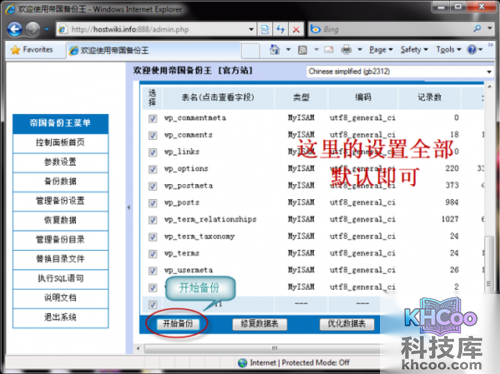Open 备份数据 in sidebar menu
The width and height of the screenshot is (500, 374).
[60, 182]
